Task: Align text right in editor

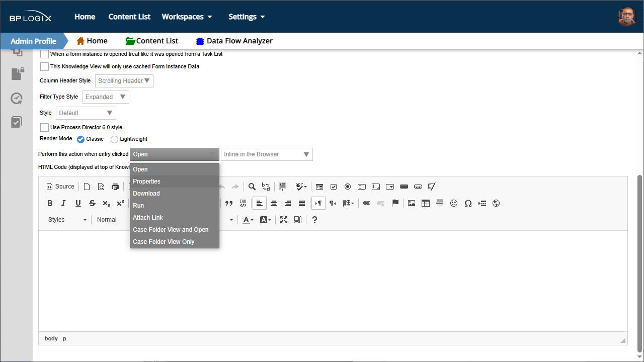Action: (x=288, y=204)
